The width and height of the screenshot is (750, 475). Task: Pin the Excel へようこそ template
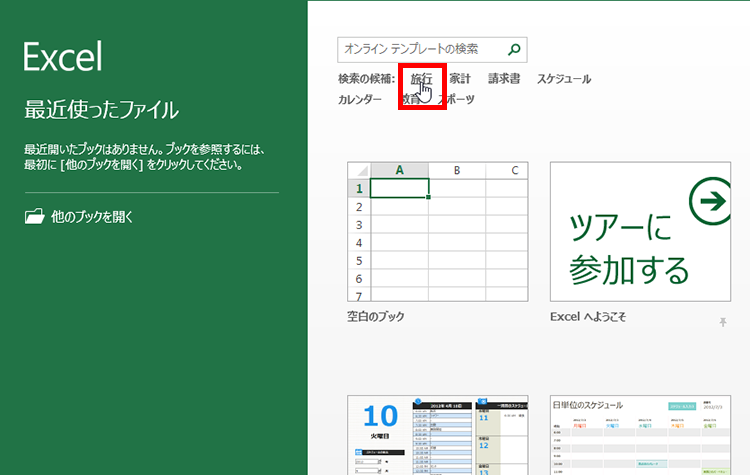point(723,322)
